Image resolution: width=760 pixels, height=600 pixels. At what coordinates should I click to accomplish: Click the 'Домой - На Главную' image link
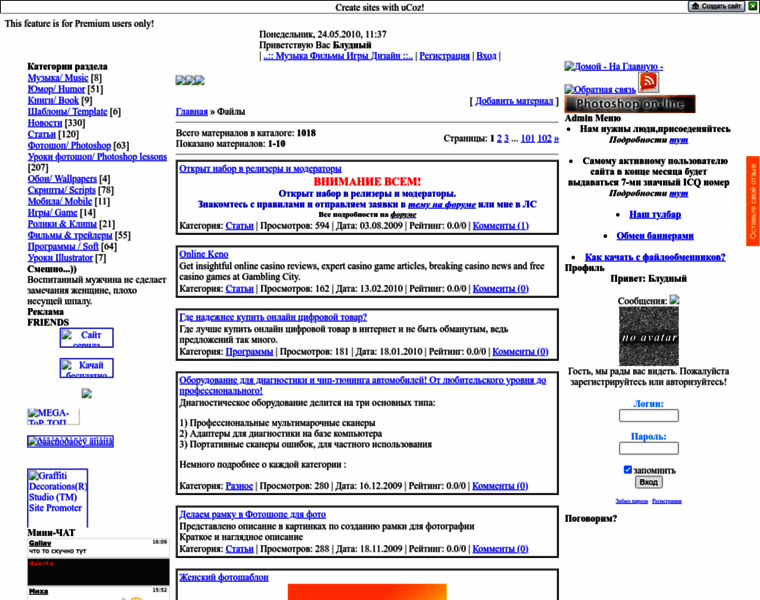[614, 66]
